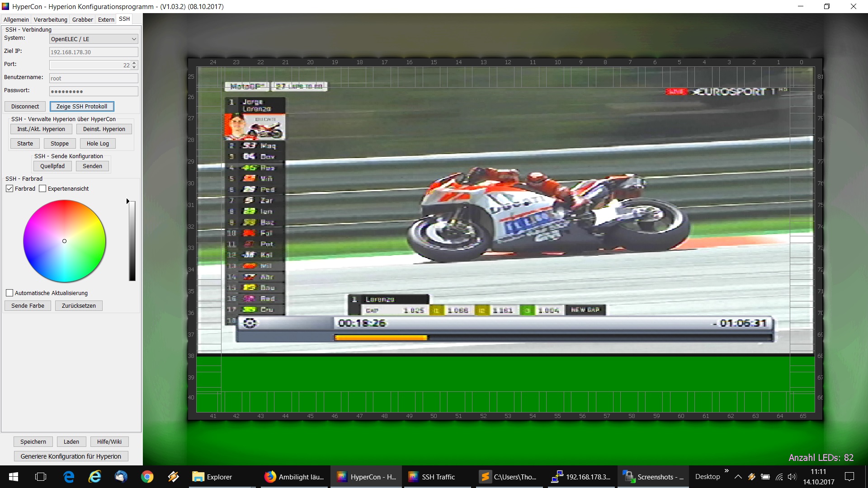The height and width of the screenshot is (488, 868).
Task: Open the Action Center notifications icon
Action: pos(849,477)
